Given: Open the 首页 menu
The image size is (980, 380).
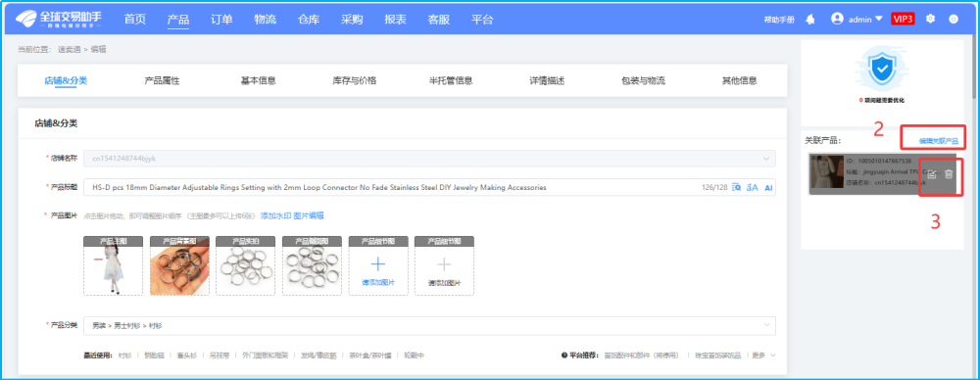Looking at the screenshot, I should tap(135, 20).
